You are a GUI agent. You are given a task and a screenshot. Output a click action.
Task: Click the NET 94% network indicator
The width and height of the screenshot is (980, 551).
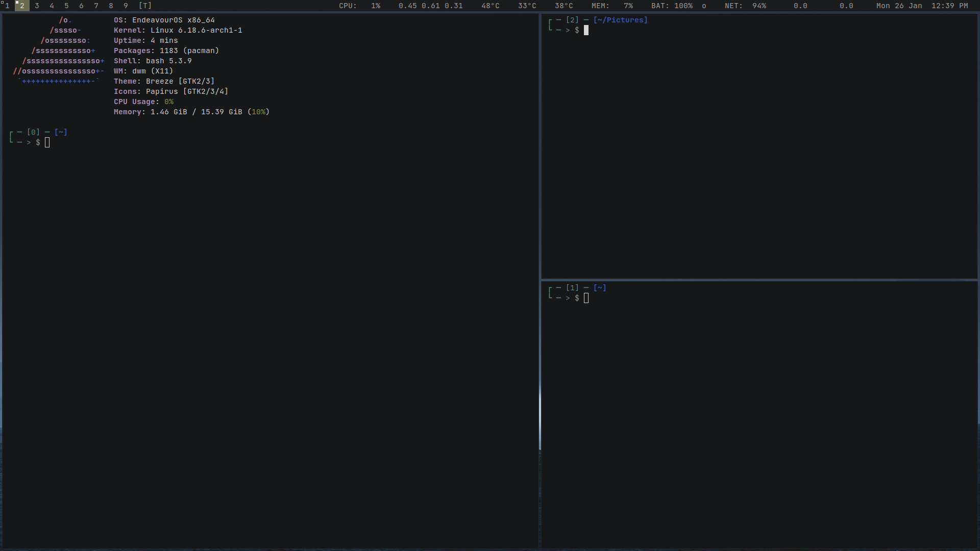(745, 6)
